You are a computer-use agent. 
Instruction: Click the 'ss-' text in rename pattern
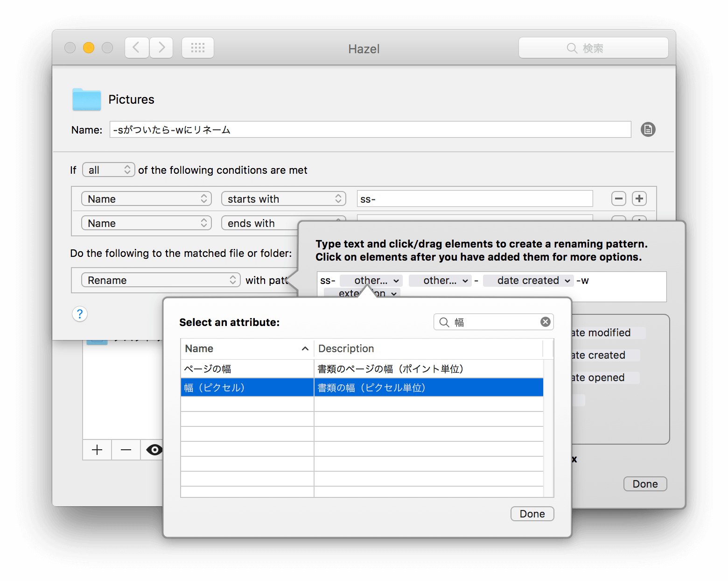point(328,280)
